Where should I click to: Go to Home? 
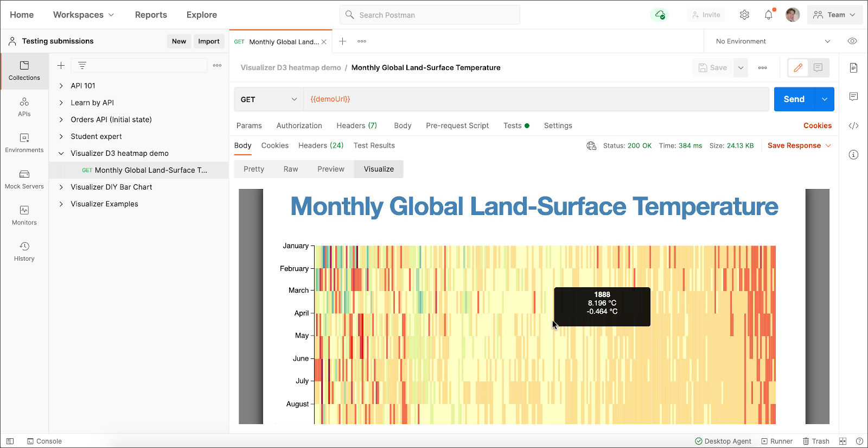(22, 15)
